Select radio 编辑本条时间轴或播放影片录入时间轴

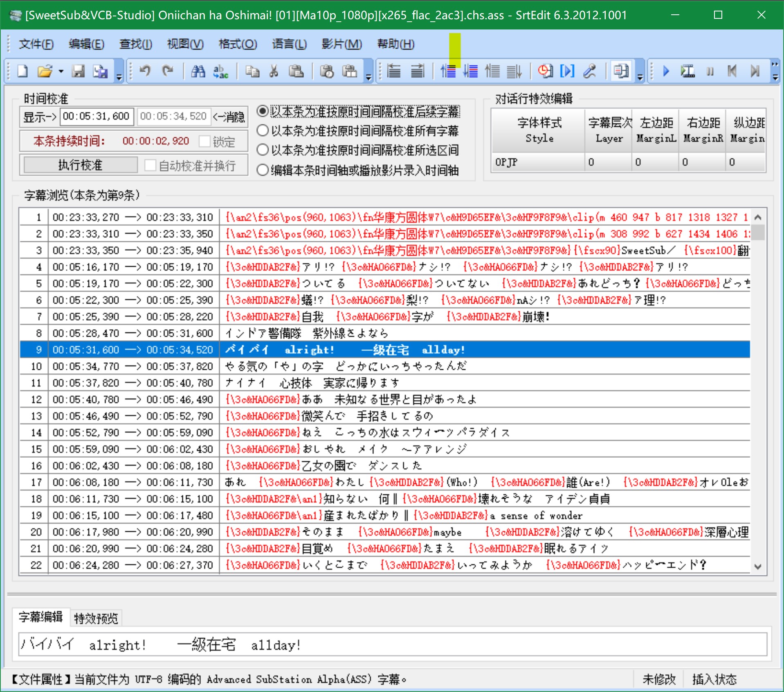(358, 170)
